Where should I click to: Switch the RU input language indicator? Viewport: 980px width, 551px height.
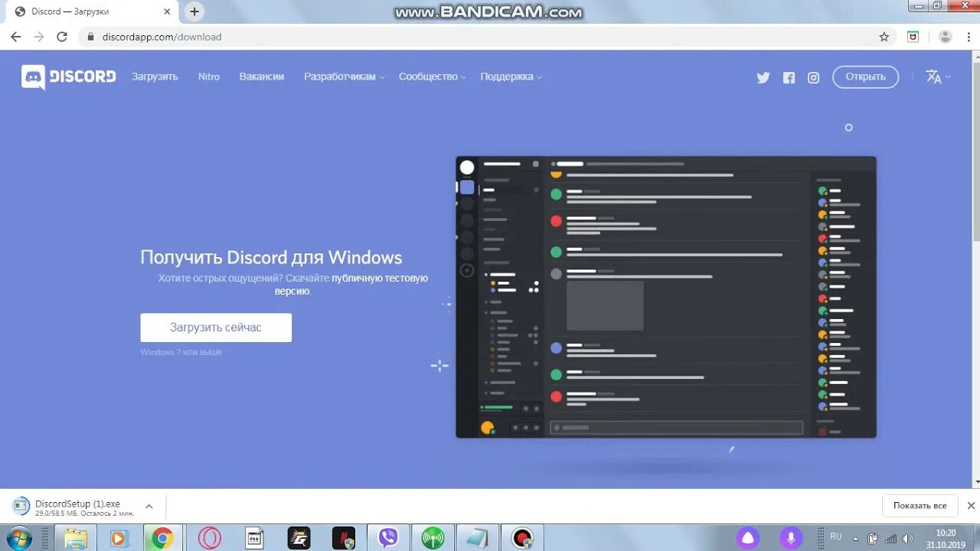tap(836, 537)
